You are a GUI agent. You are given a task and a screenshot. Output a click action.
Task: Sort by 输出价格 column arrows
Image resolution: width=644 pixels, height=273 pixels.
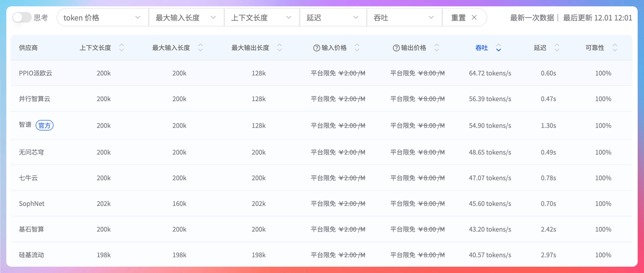tap(436, 47)
